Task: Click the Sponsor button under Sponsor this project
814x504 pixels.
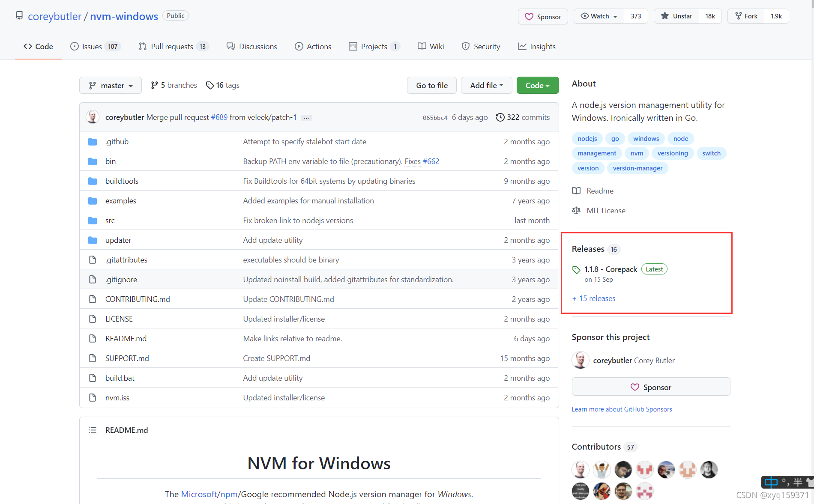Action: (651, 387)
